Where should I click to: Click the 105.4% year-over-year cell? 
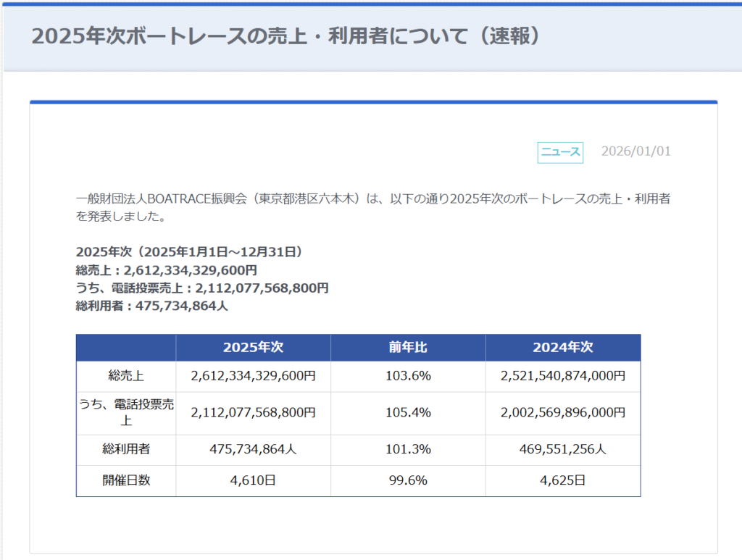(408, 412)
